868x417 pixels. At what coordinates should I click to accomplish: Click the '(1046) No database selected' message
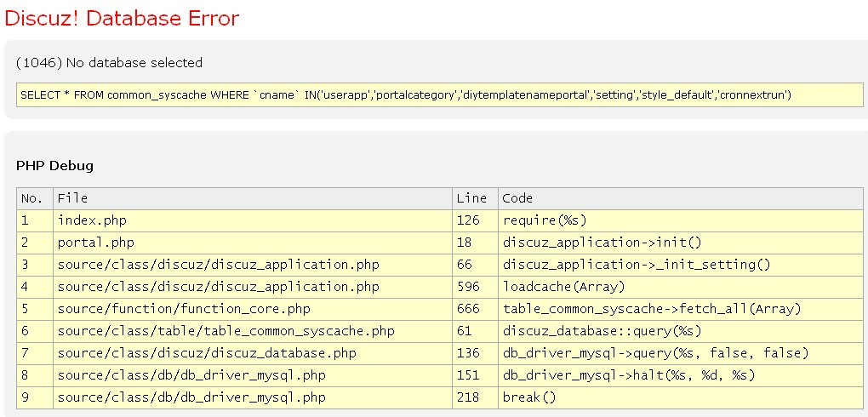point(109,63)
